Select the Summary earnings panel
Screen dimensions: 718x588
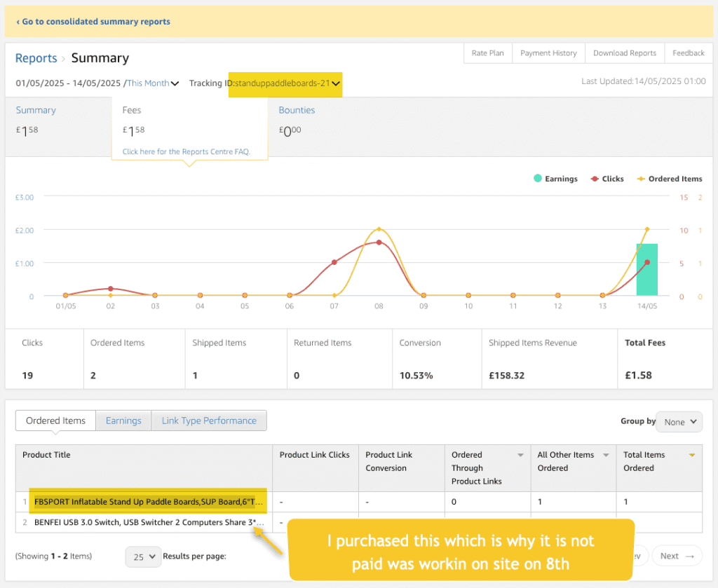(36, 111)
